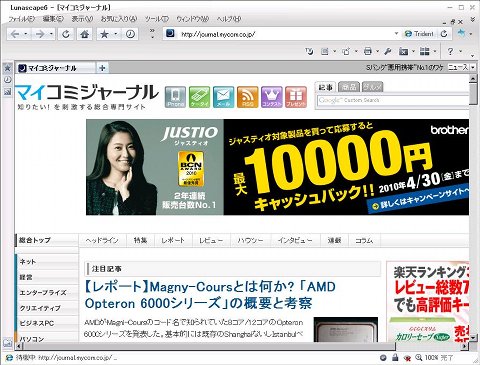Open the favorites star button
The image size is (480, 365).
coord(105,34)
